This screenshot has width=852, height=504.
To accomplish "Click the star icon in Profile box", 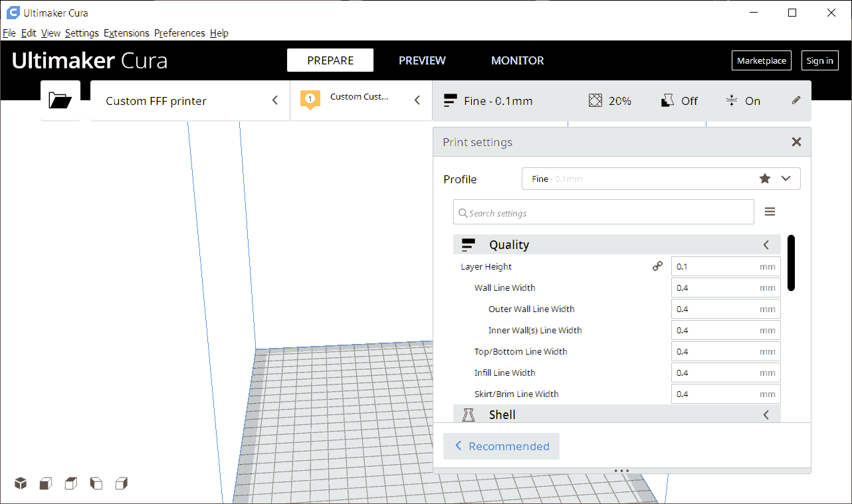I will [x=765, y=179].
